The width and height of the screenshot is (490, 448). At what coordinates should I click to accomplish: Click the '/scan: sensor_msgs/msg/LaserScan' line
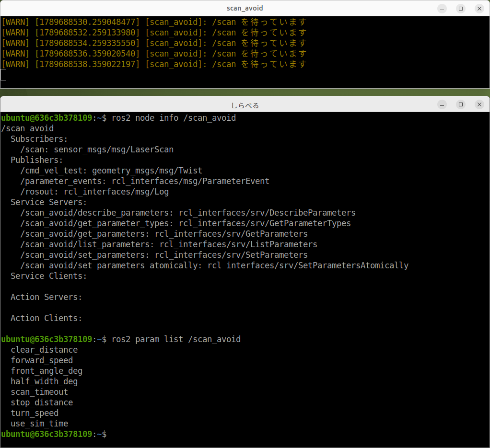tap(97, 149)
